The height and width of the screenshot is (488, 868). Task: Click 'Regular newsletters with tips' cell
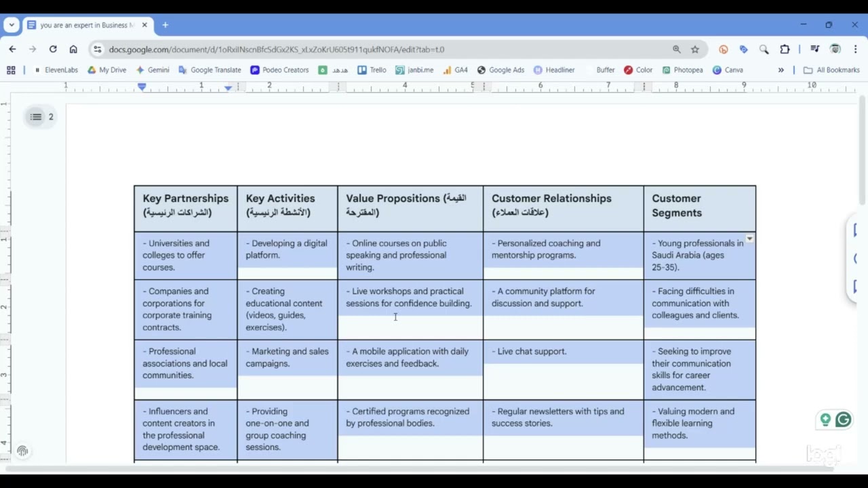point(564,430)
